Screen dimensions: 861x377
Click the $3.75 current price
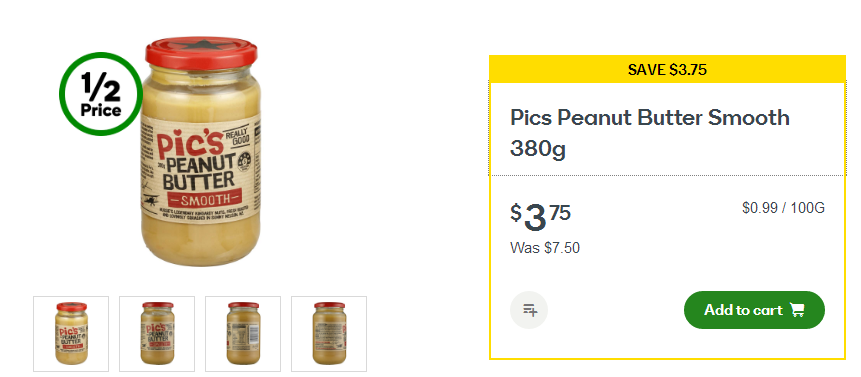(x=540, y=217)
